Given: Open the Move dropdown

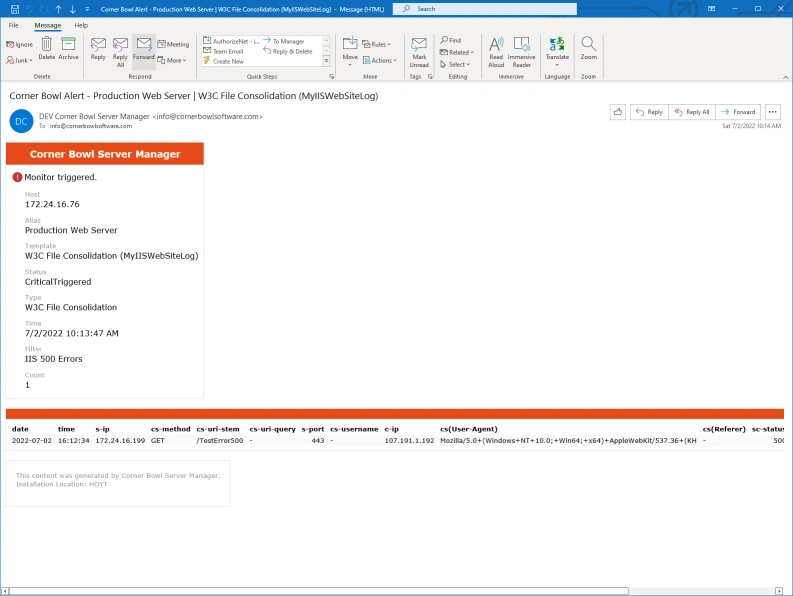Looking at the screenshot, I should click(350, 52).
